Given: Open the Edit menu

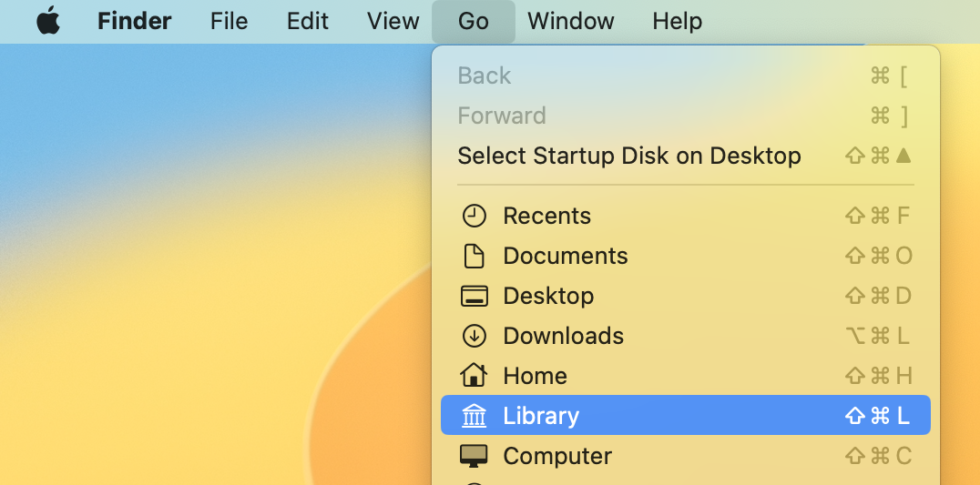Looking at the screenshot, I should pos(307,21).
